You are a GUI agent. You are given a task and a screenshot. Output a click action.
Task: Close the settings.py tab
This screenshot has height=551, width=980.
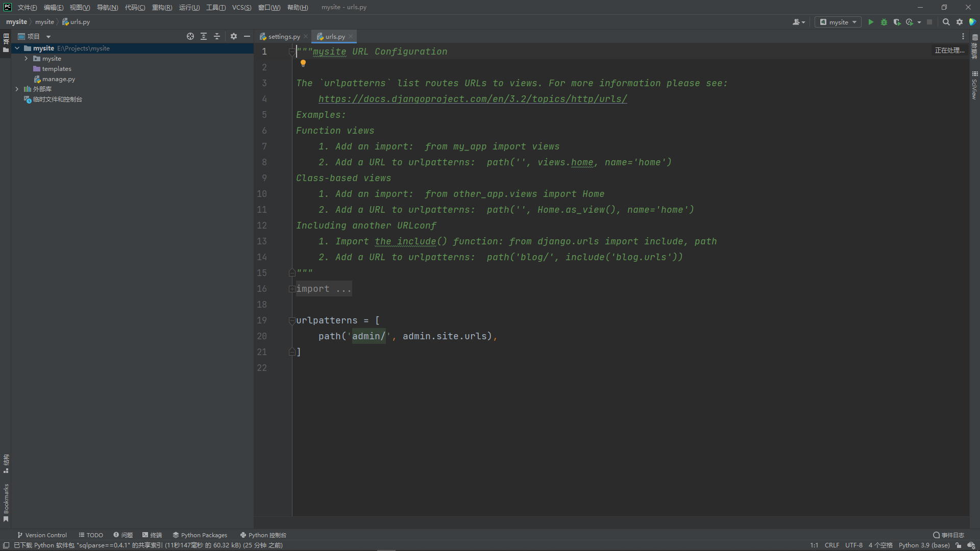[x=306, y=36]
